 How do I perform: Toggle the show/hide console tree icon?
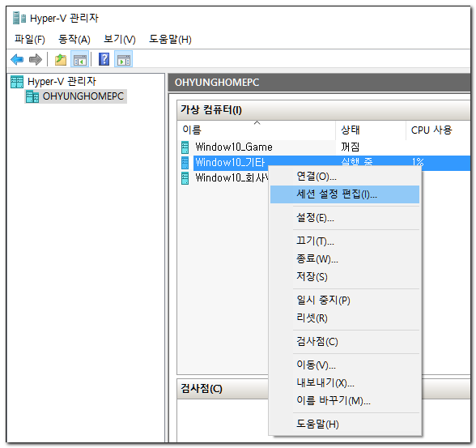[x=80, y=59]
